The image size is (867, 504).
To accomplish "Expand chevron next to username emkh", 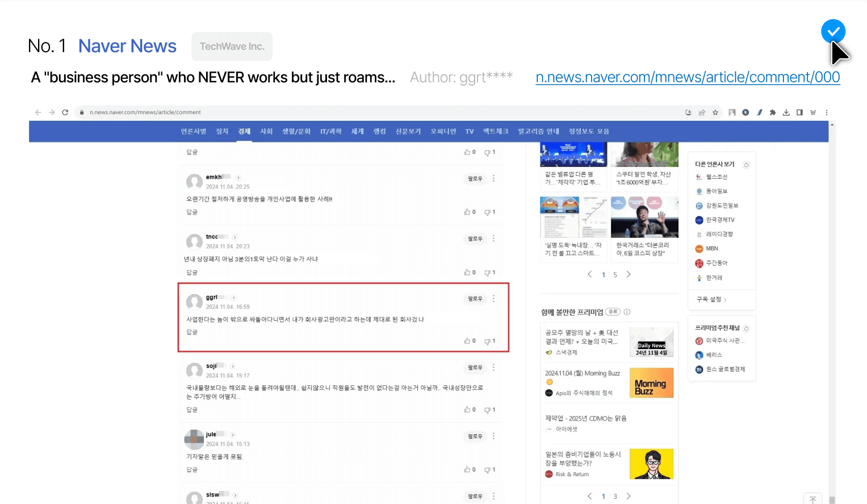I will click(x=238, y=178).
